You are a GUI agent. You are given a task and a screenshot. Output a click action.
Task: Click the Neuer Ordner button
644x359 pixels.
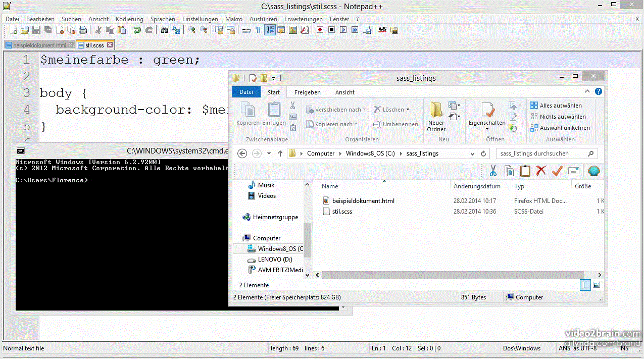[436, 117]
